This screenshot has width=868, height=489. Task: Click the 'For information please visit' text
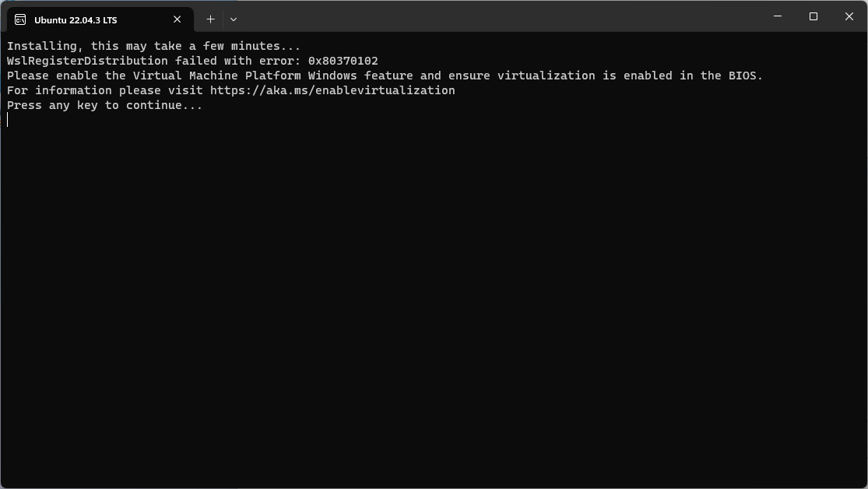[101, 90]
